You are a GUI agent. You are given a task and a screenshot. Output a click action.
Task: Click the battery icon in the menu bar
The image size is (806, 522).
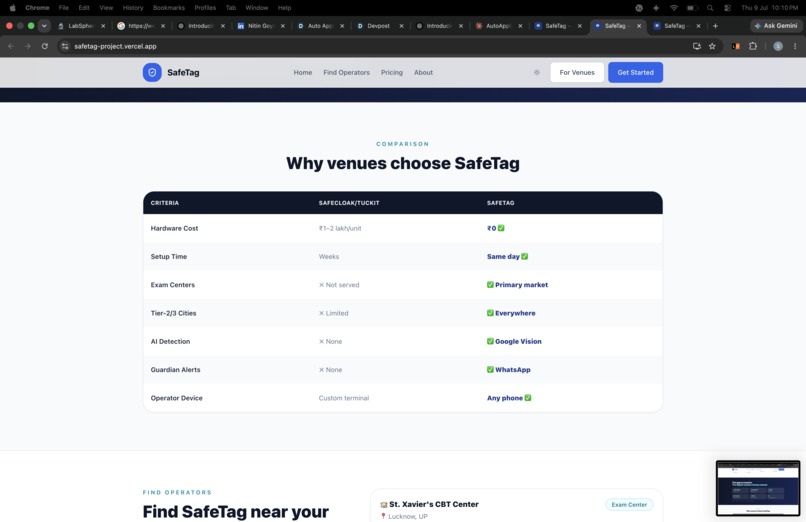pos(692,8)
